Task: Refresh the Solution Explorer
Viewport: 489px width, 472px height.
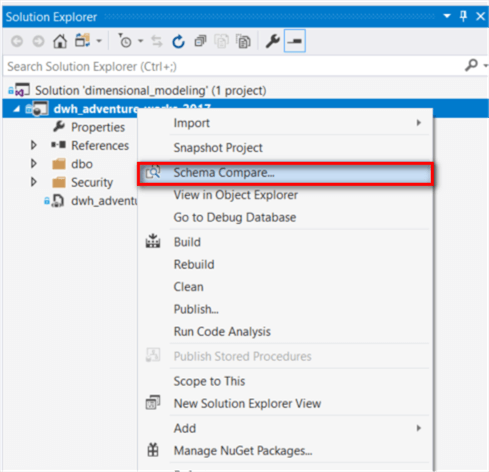Action: tap(178, 42)
